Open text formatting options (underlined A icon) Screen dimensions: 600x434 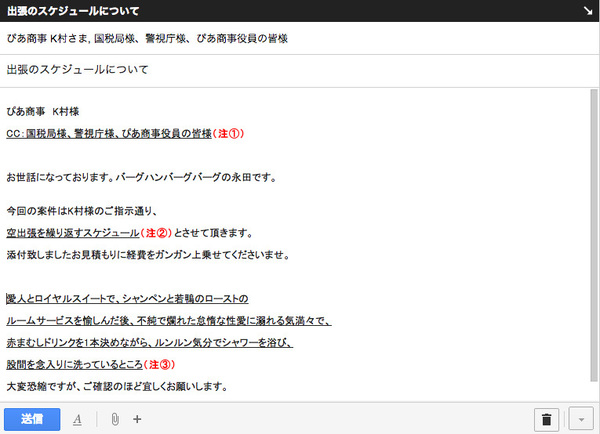(x=77, y=419)
